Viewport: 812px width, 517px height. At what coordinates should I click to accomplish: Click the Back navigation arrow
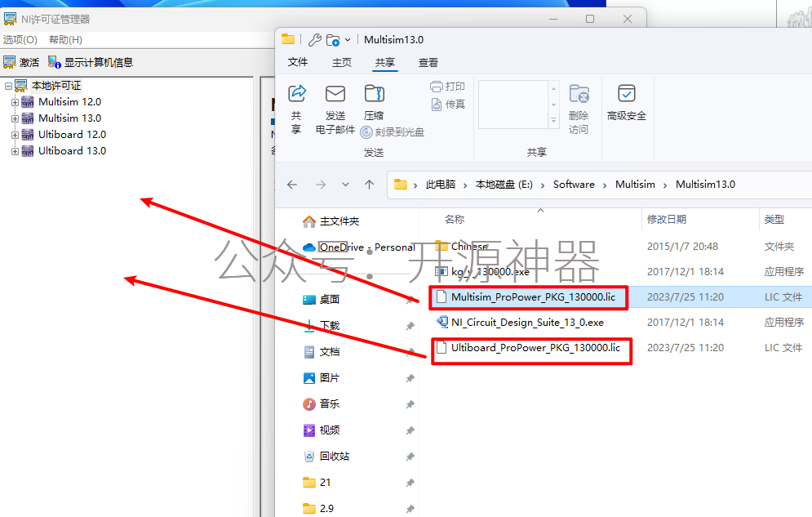click(292, 185)
